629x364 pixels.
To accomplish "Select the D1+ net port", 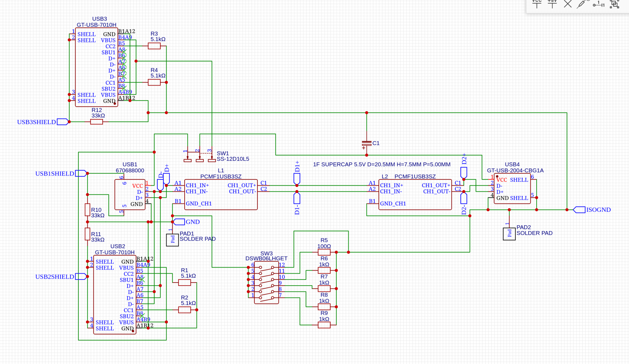I will [x=297, y=173].
